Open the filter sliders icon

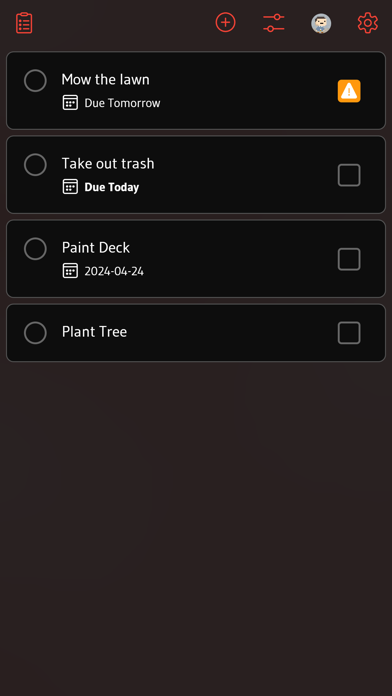273,23
